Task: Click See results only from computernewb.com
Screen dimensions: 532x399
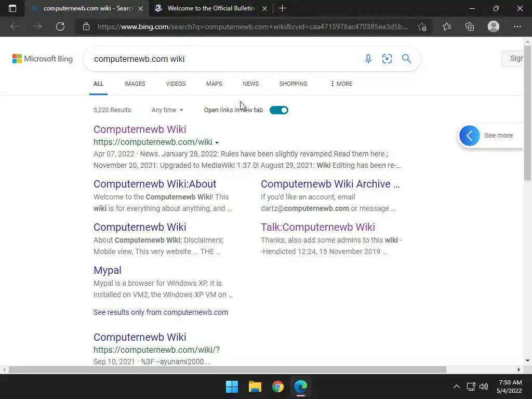Action: click(x=161, y=312)
